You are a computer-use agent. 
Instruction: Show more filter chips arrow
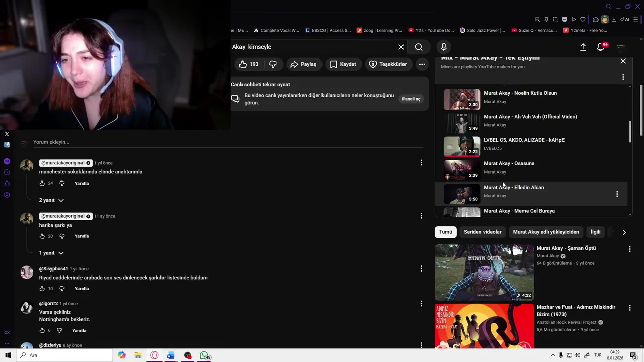[624, 232]
